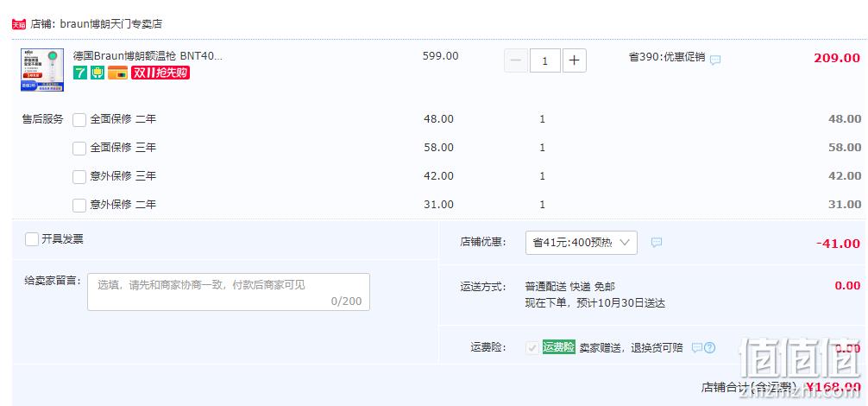868x406 pixels.
Task: Click the 售后服务 label
Action: point(42,119)
